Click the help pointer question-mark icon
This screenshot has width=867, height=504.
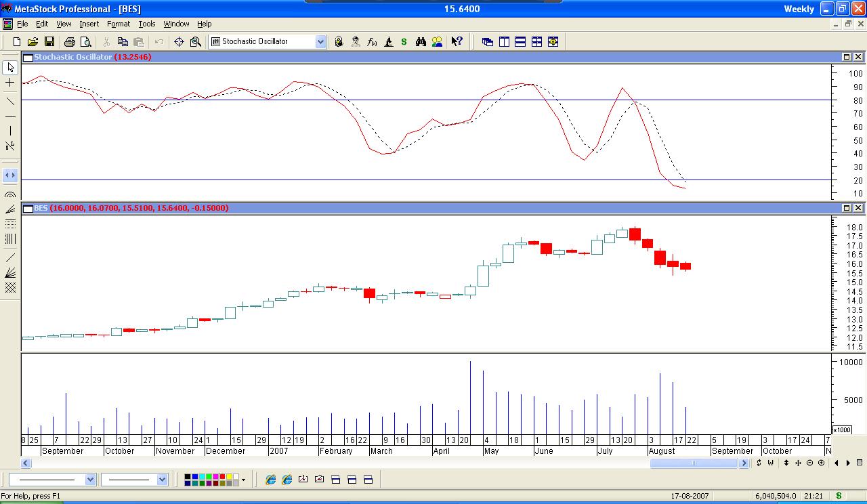(x=457, y=41)
